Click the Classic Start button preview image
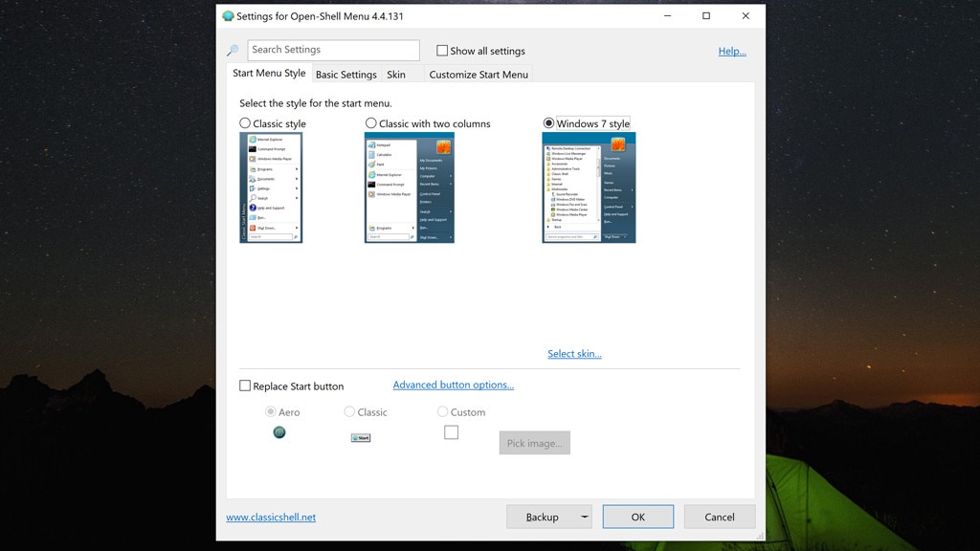 point(360,436)
